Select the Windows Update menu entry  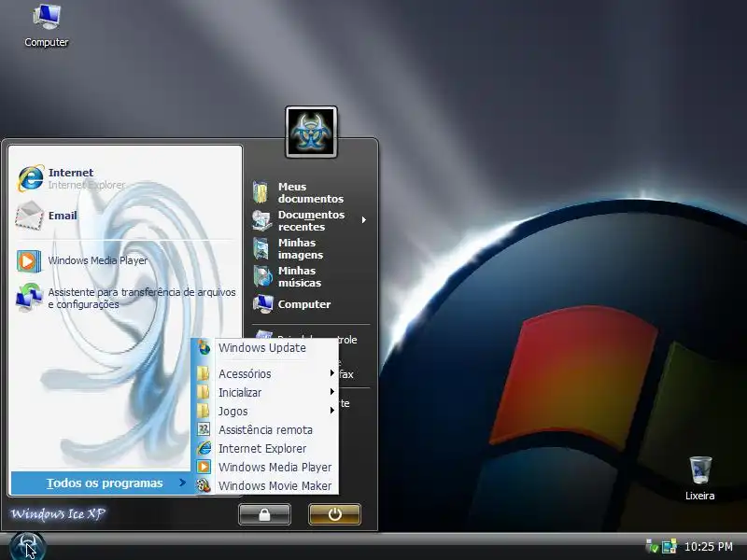[x=266, y=347]
